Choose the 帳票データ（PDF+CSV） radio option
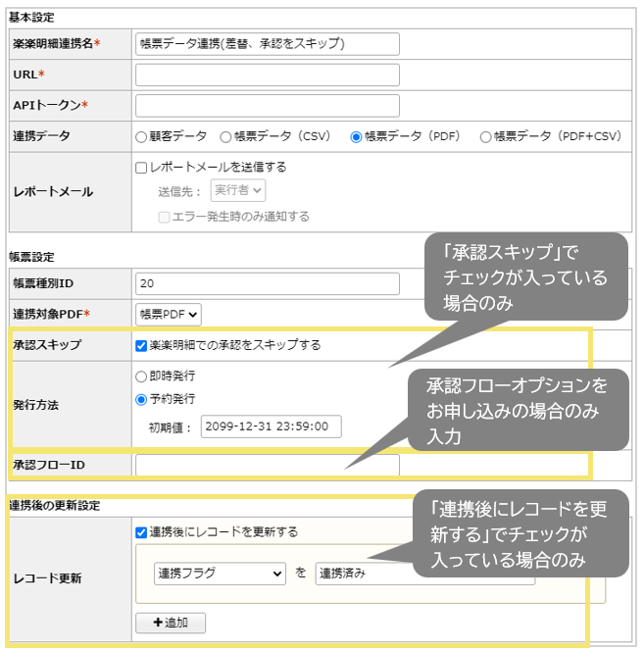The image size is (644, 651). click(x=485, y=137)
